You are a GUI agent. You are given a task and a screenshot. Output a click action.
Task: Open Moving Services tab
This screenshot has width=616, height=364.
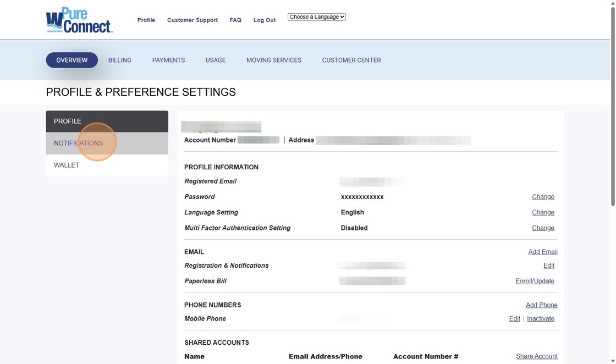coord(274,60)
